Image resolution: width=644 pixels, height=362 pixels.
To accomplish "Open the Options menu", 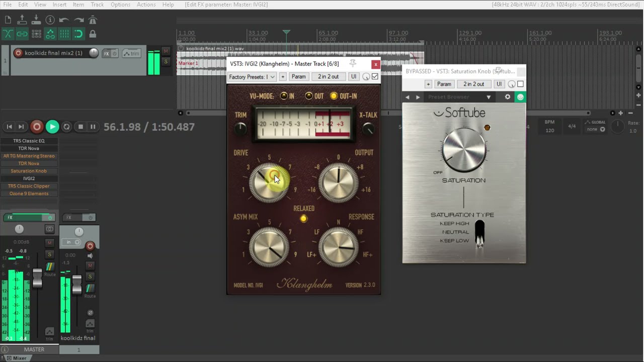I will click(x=120, y=5).
